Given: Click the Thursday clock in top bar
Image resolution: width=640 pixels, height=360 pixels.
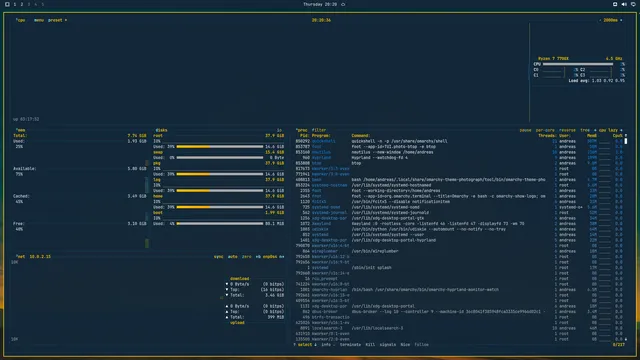Looking at the screenshot, I should coord(320,4).
